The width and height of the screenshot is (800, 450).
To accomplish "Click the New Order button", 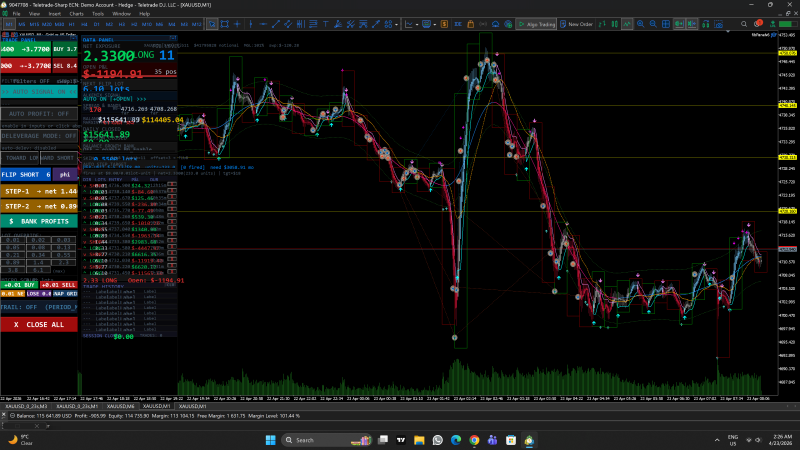I will pyautogui.click(x=576, y=24).
